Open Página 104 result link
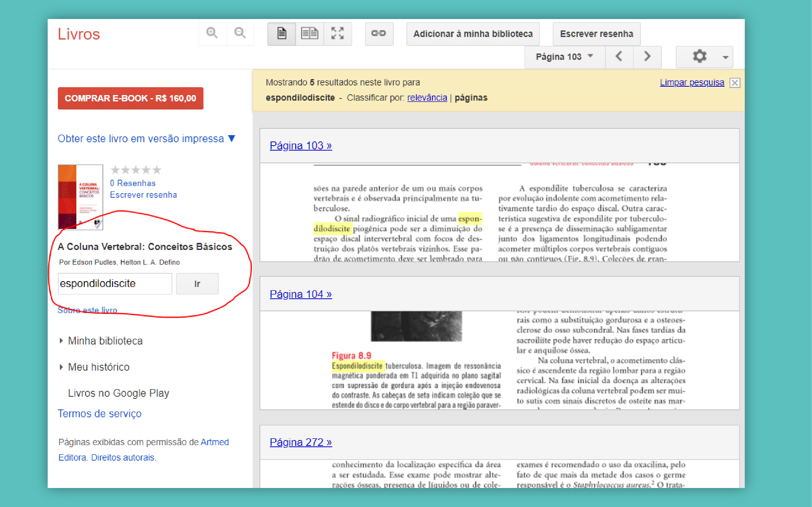The width and height of the screenshot is (812, 507). coord(301,294)
